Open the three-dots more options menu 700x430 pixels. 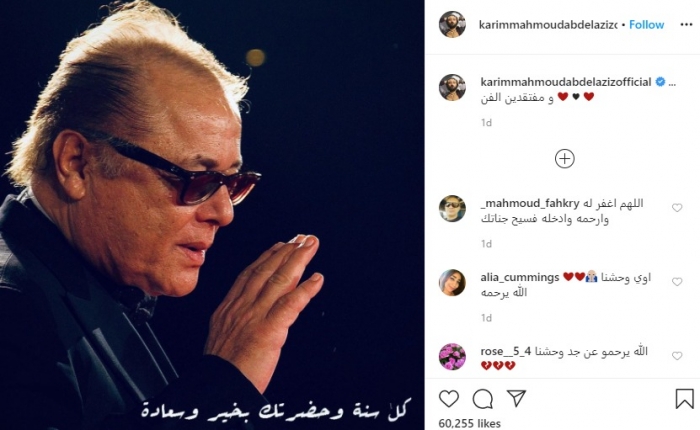pyautogui.click(x=686, y=25)
